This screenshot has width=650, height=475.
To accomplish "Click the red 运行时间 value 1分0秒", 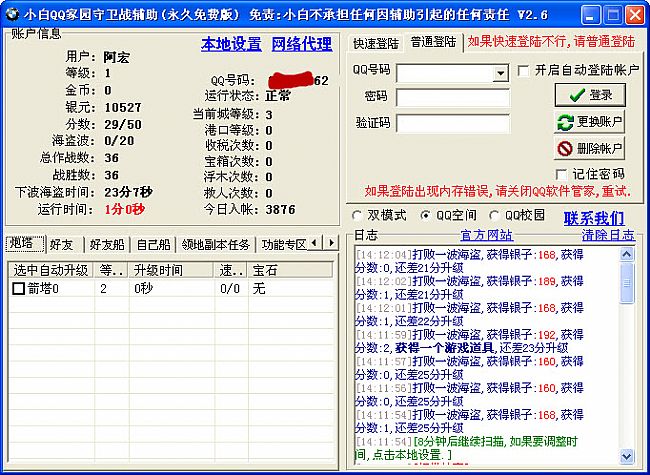I will coord(124,209).
